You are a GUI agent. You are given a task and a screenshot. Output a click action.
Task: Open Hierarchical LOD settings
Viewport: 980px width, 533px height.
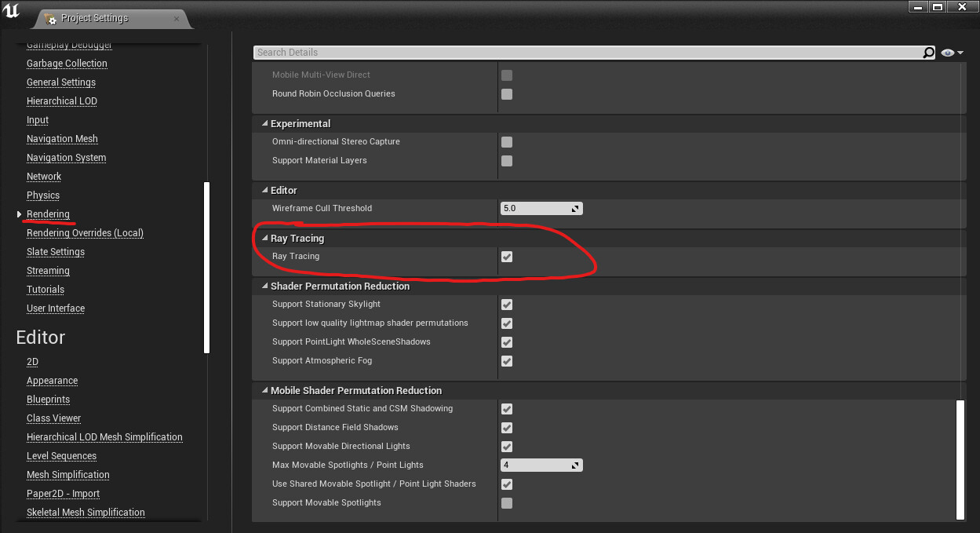[62, 101]
